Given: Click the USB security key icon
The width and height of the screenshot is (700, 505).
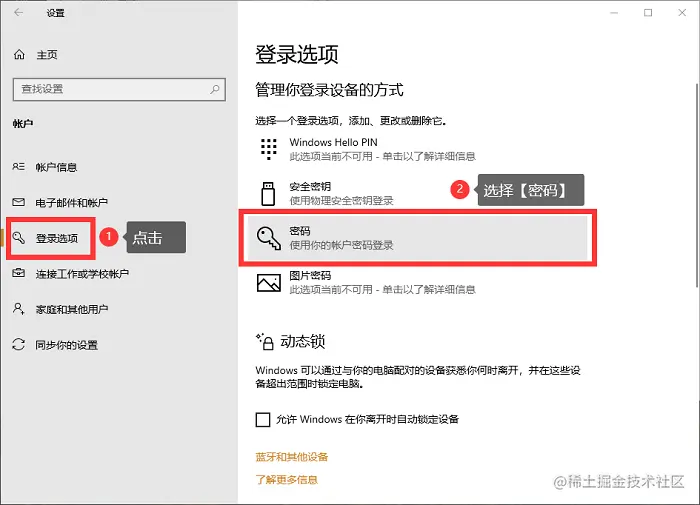Looking at the screenshot, I should [x=268, y=193].
